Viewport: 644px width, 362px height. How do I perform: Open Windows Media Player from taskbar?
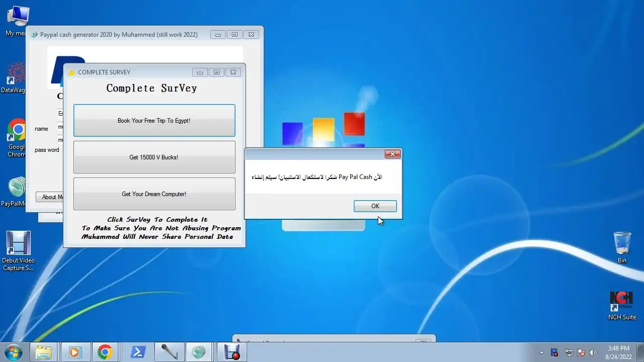coord(75,352)
